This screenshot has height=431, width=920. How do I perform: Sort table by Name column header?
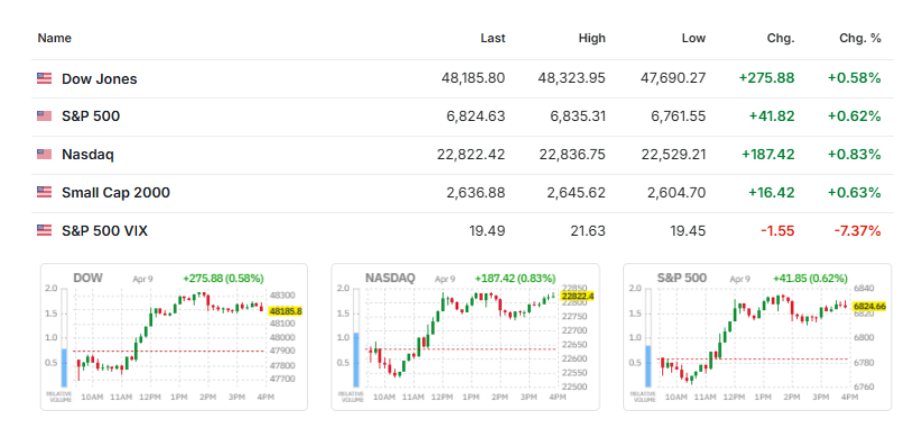coord(55,38)
